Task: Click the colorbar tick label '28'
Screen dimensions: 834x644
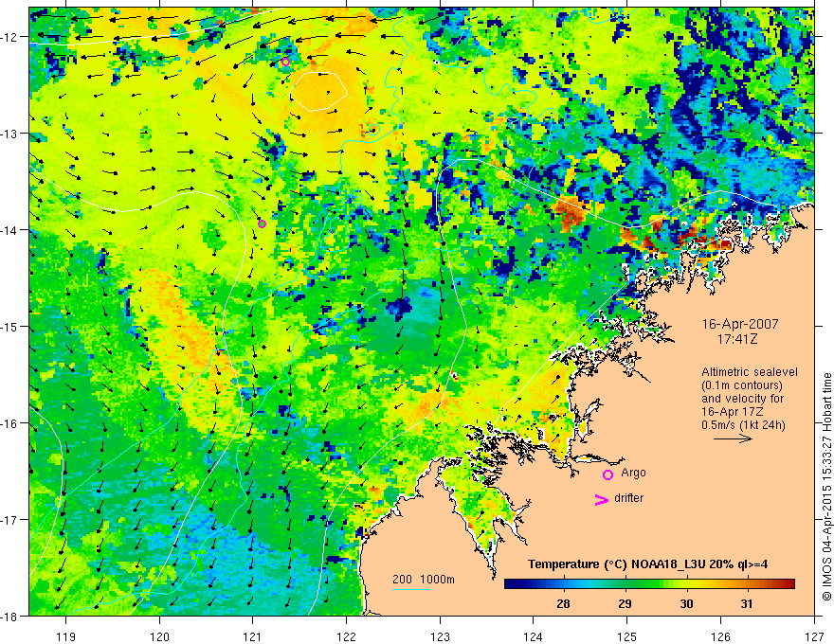Action: [563, 603]
